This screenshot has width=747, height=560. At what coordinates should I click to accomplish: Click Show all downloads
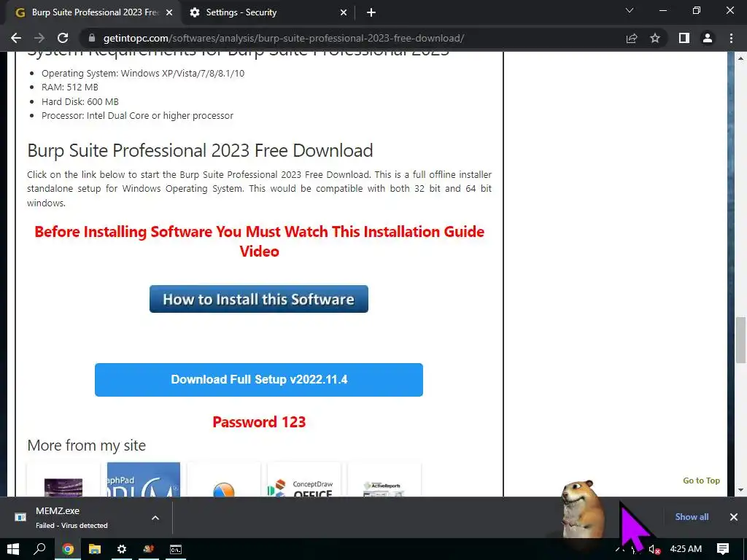click(x=692, y=517)
